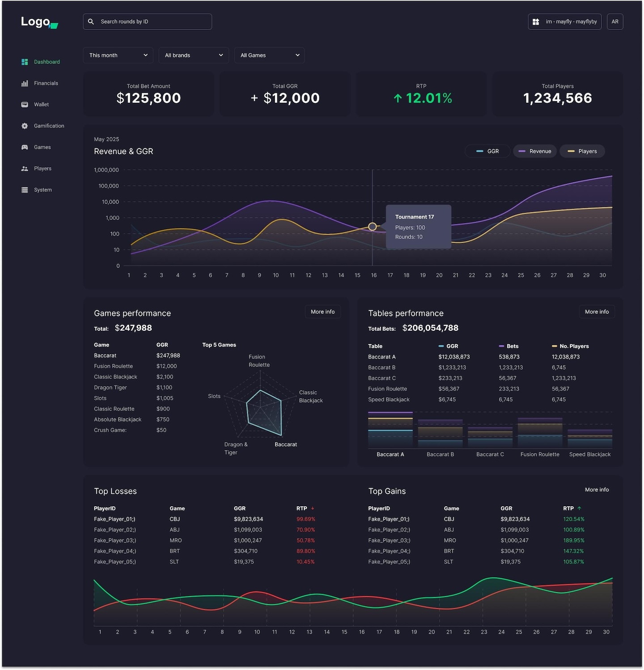Toggle the Revenue line visibility

[x=535, y=151]
